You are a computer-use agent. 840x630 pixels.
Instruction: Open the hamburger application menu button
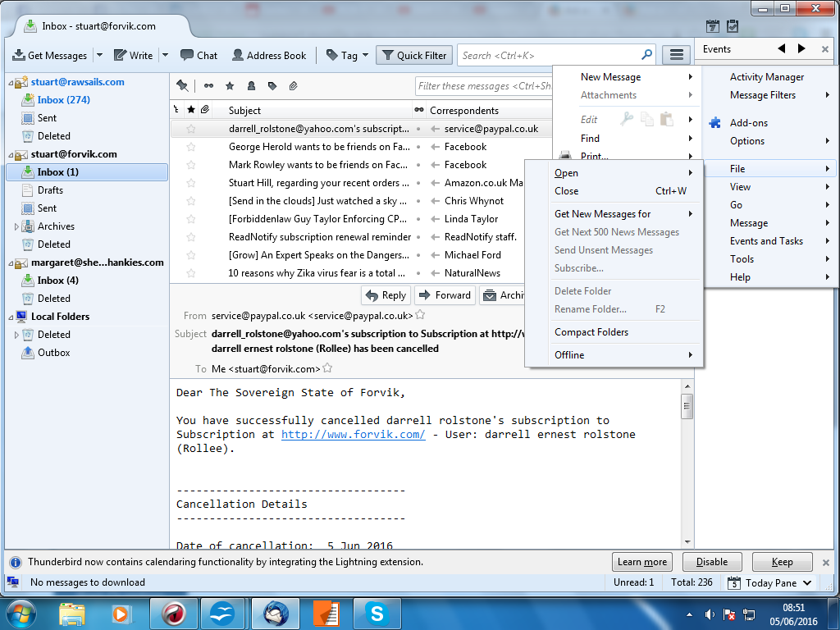tap(676, 55)
